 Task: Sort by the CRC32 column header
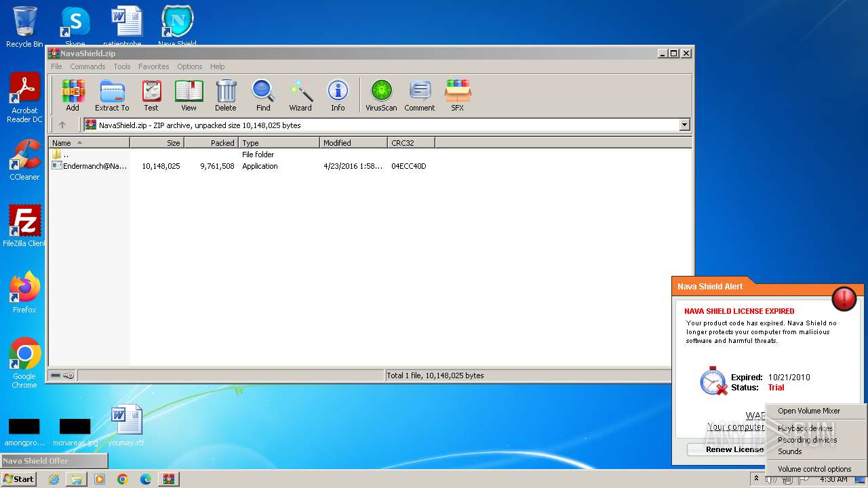coord(411,143)
